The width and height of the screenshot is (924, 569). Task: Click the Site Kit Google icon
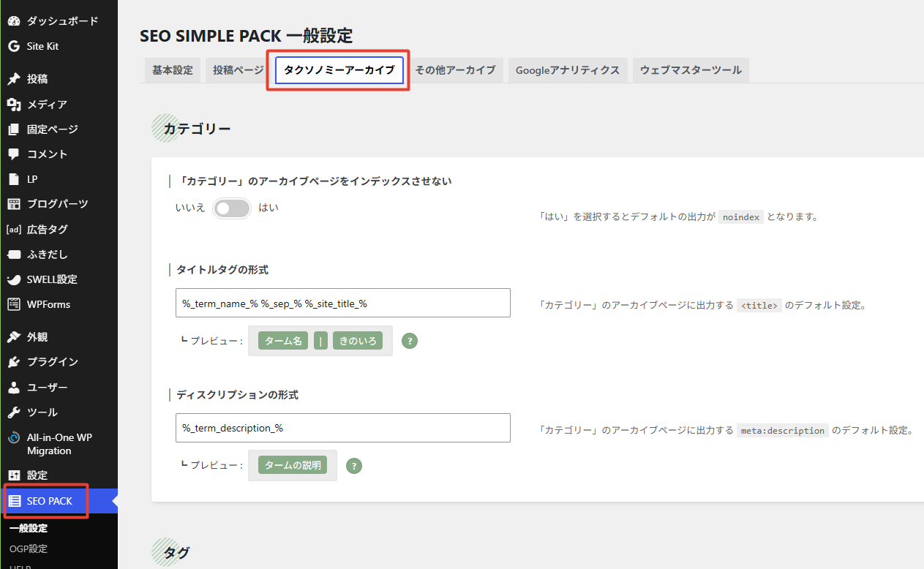tap(14, 46)
